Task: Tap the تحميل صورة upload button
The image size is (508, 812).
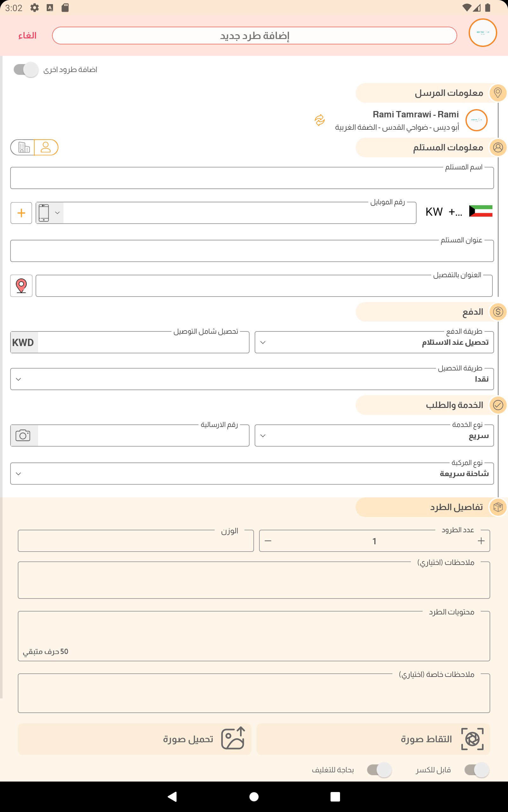Action: coord(135,739)
